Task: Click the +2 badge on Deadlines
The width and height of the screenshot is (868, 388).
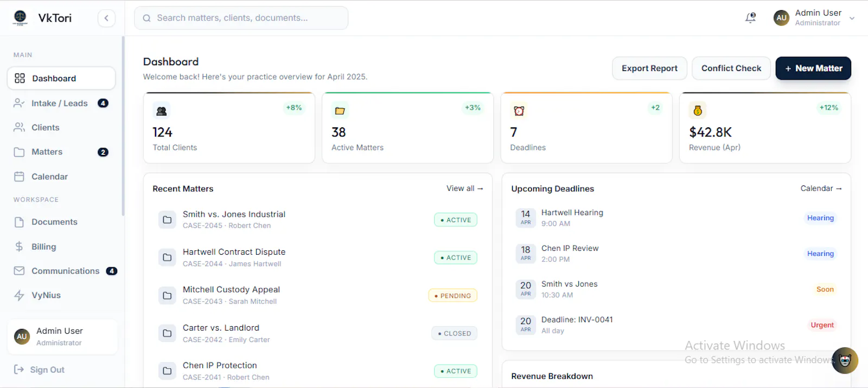Action: (x=655, y=108)
